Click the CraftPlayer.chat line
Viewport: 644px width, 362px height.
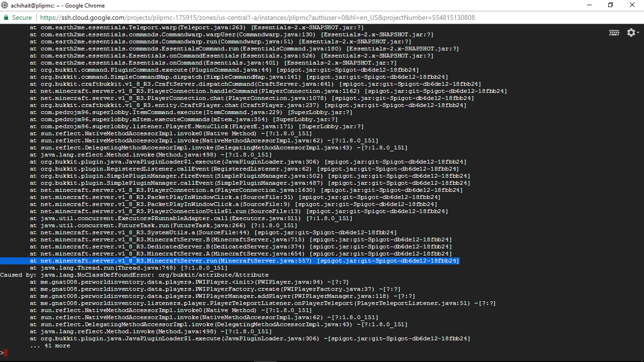[x=248, y=105]
